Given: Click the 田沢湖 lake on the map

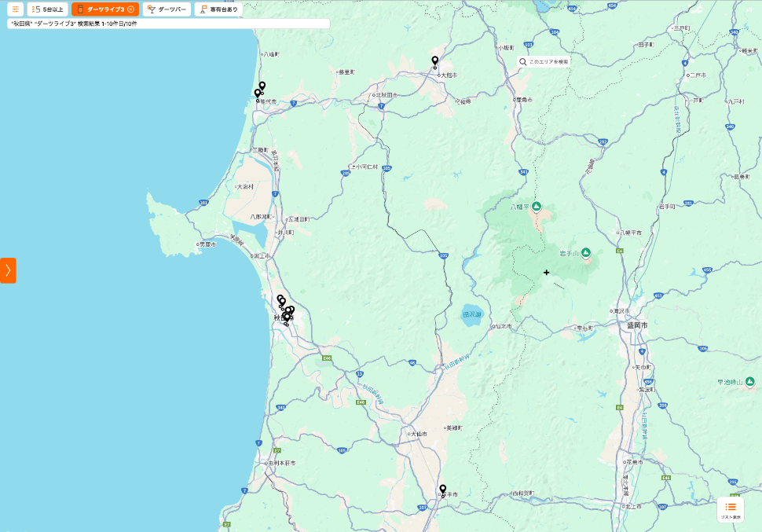Looking at the screenshot, I should pyautogui.click(x=471, y=314).
